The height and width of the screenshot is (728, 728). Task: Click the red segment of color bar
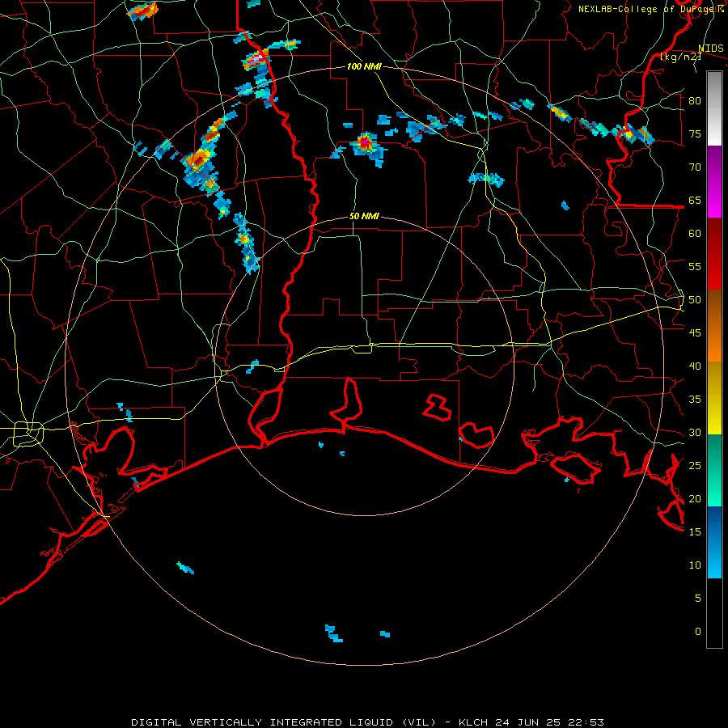coord(714,254)
